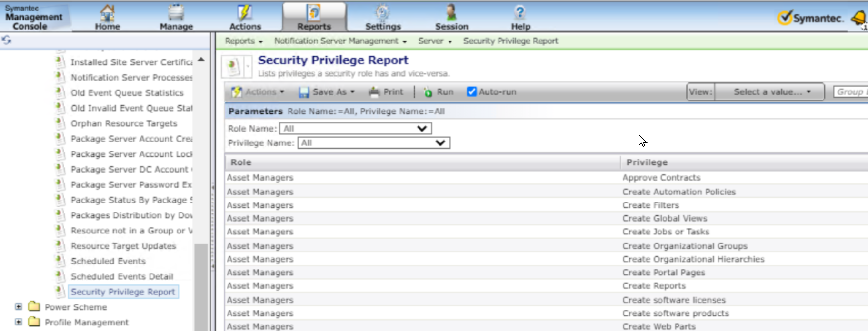The image size is (868, 335).
Task: Click the tree panel vertical scrollbar thumb
Action: (201, 286)
